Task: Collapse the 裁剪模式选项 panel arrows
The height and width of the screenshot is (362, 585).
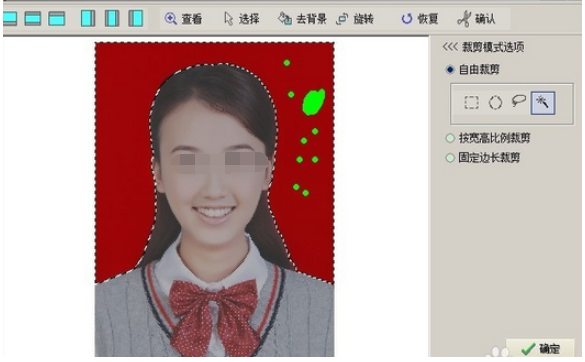Action: click(x=450, y=47)
